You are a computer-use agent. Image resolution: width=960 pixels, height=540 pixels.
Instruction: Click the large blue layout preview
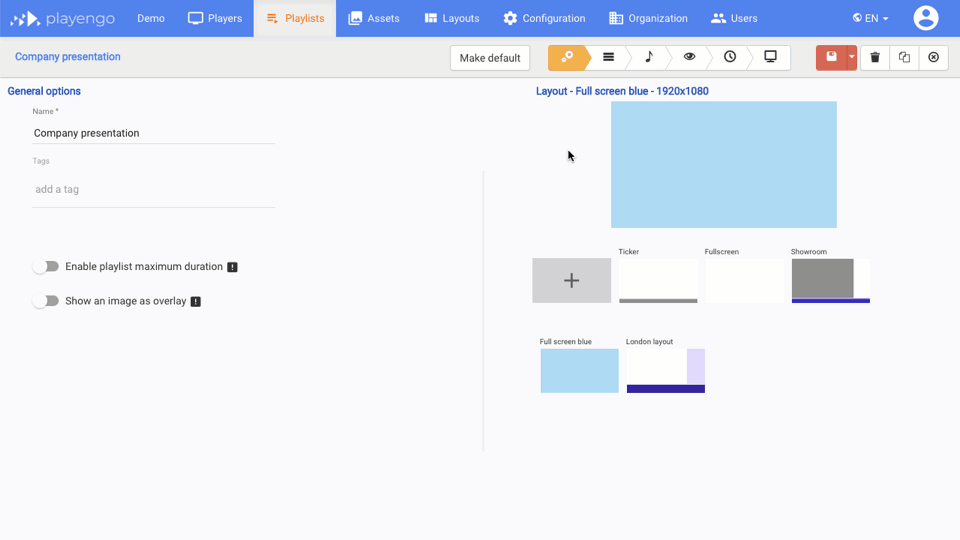tap(724, 165)
